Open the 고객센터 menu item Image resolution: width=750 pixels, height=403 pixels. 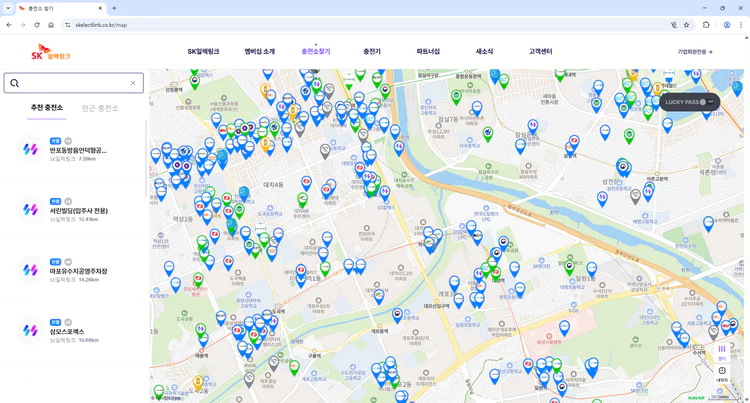coord(540,52)
